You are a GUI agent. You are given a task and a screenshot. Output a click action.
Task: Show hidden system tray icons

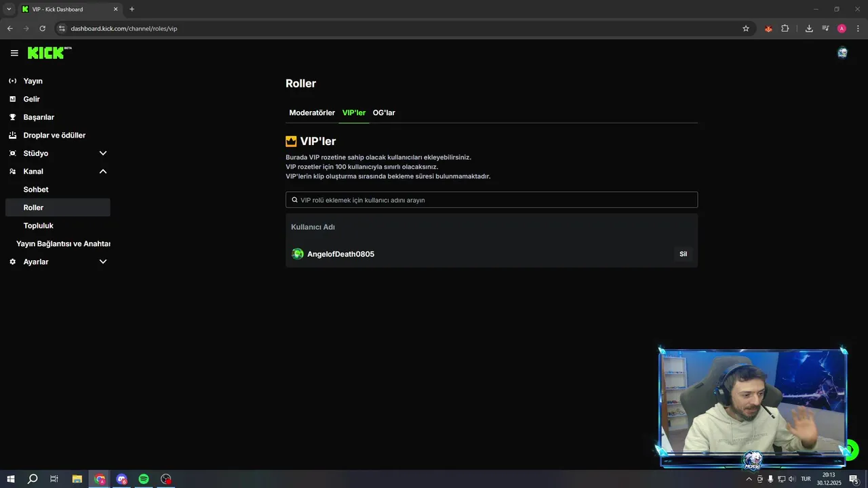pos(749,479)
